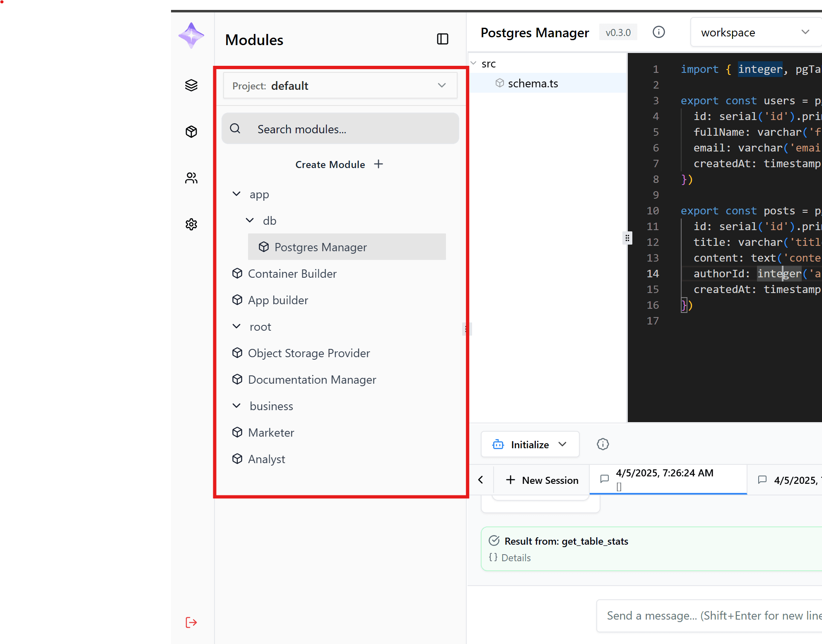Click the info icon next to v0.3.0

[658, 32]
